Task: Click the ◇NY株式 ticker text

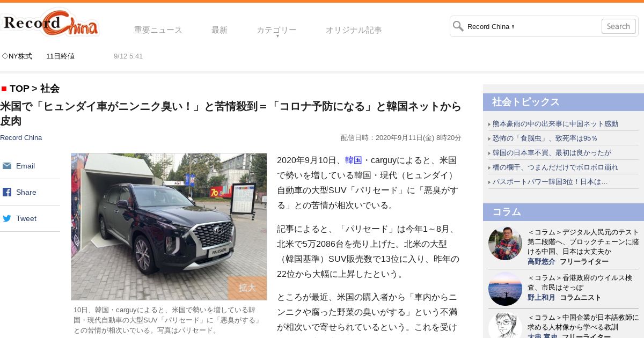Action: (17, 56)
